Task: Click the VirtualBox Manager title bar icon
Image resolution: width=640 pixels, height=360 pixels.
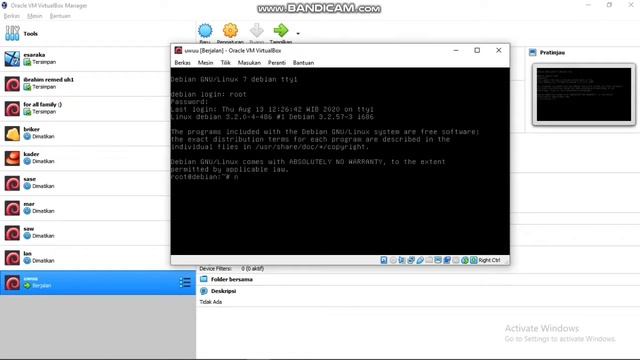Action: coord(4,5)
